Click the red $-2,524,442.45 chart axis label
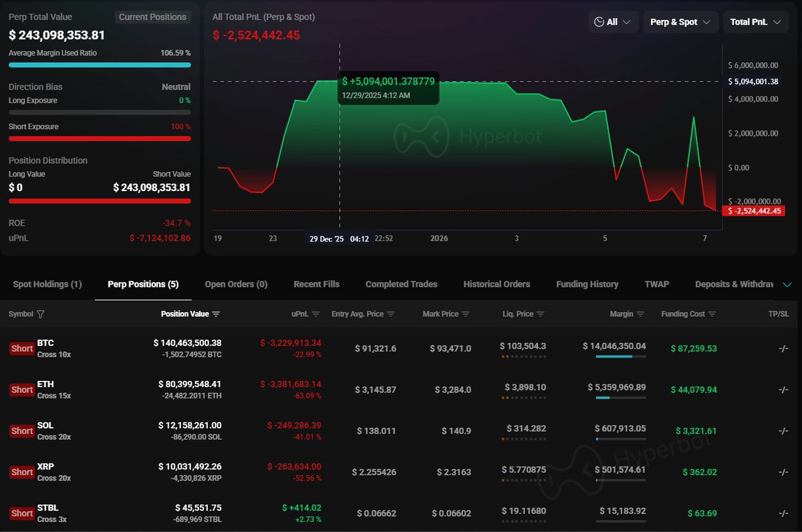802x532 pixels. pyautogui.click(x=754, y=211)
